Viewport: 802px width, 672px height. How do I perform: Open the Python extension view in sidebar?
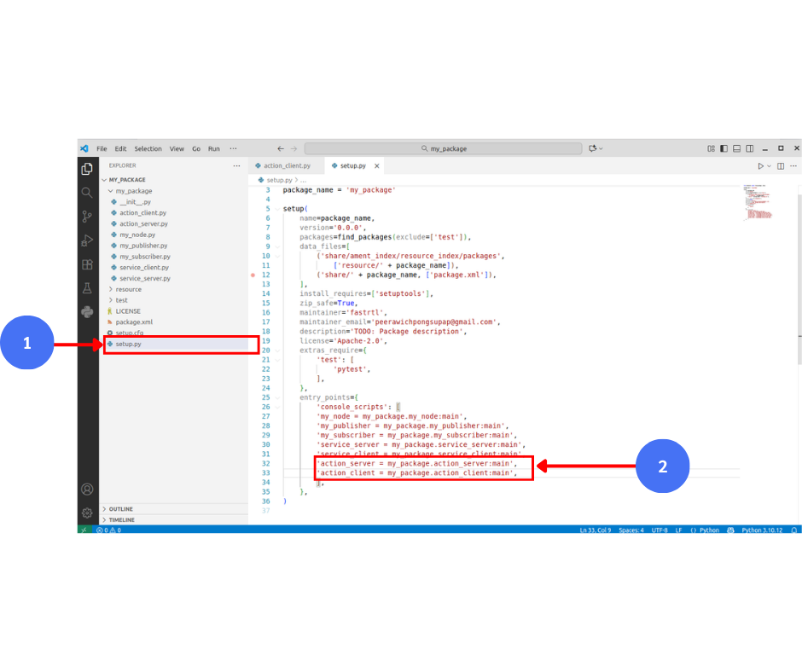(x=87, y=312)
